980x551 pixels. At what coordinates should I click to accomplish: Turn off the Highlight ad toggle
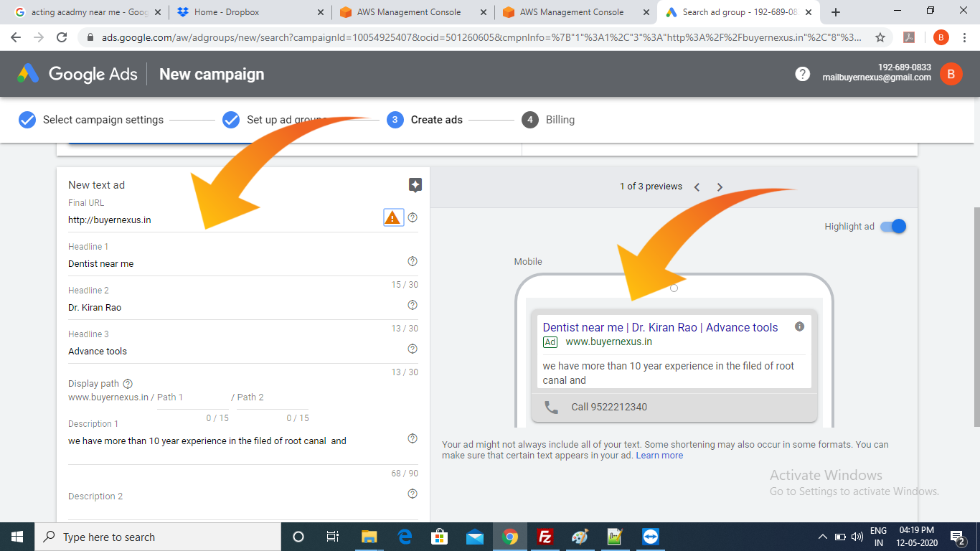[893, 226]
